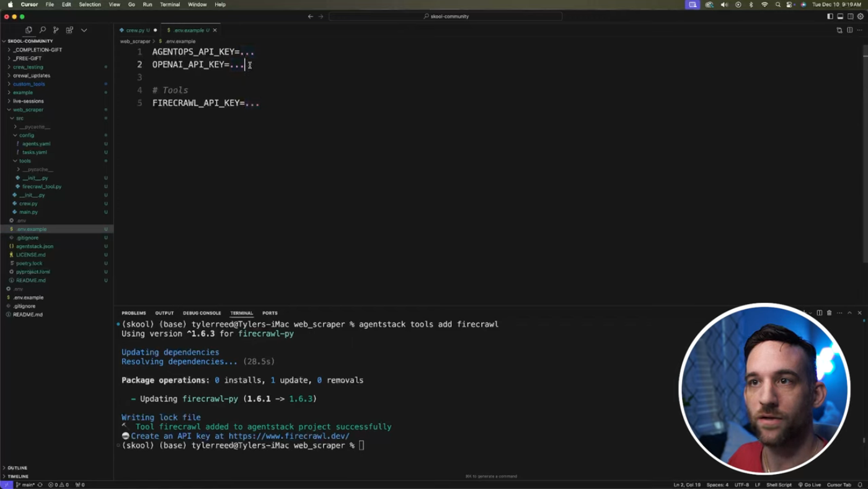Close the .env.example editor tab

[x=215, y=30]
